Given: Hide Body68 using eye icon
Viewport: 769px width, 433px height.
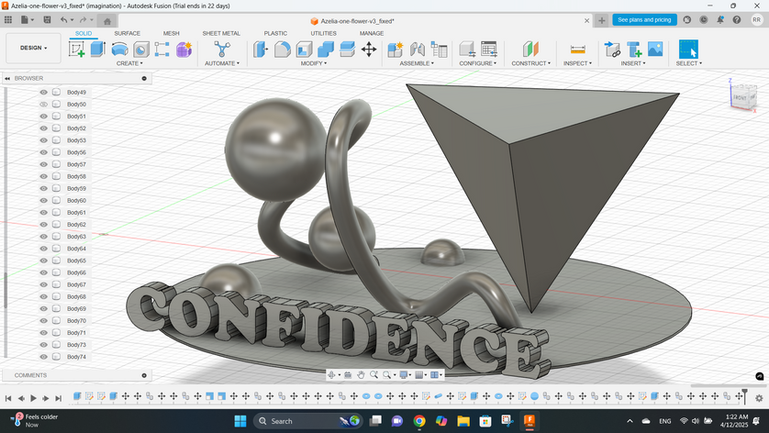Looking at the screenshot, I should coord(44,297).
